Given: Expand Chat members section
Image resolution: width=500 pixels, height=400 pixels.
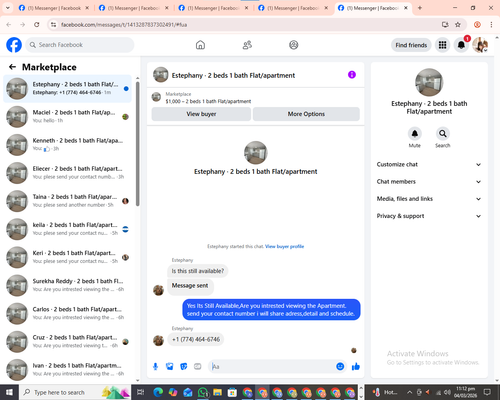Looking at the screenshot, I should (x=429, y=182).
